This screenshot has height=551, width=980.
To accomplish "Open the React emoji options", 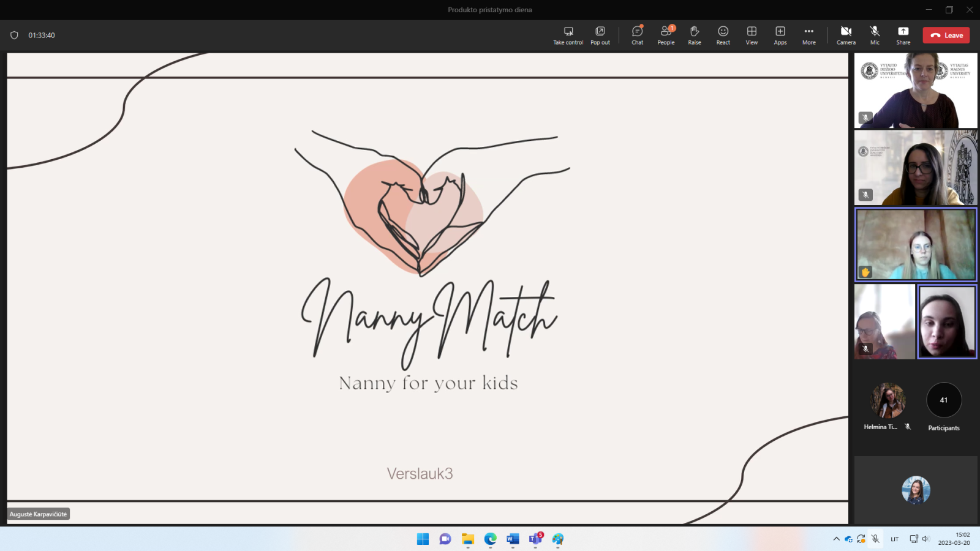I will 723,35.
